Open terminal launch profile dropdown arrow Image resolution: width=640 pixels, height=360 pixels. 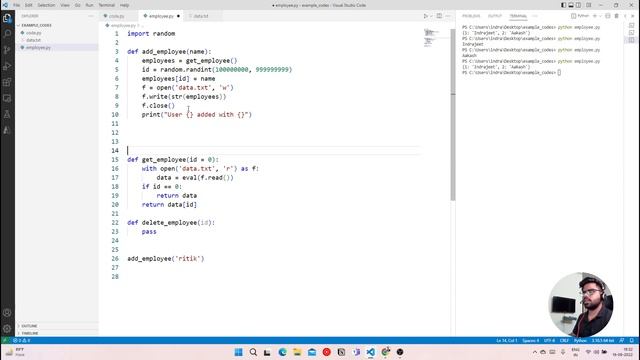(x=600, y=16)
